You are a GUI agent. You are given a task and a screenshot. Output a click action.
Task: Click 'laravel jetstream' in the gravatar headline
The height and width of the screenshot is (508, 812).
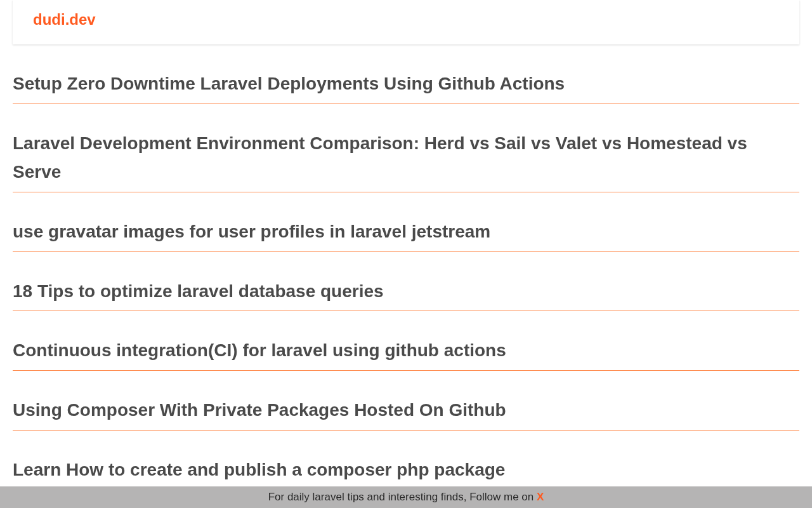click(x=420, y=232)
